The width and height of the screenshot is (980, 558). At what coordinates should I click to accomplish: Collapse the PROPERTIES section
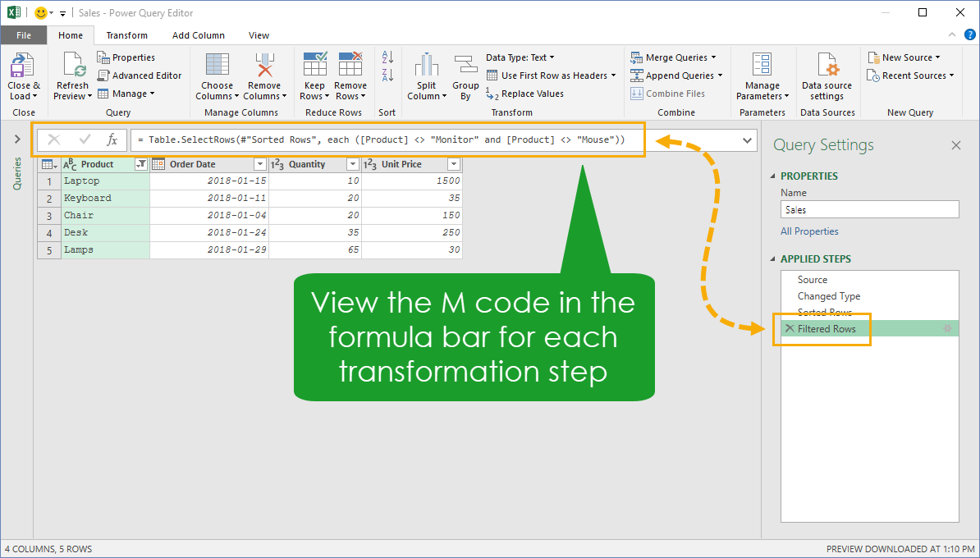(772, 176)
